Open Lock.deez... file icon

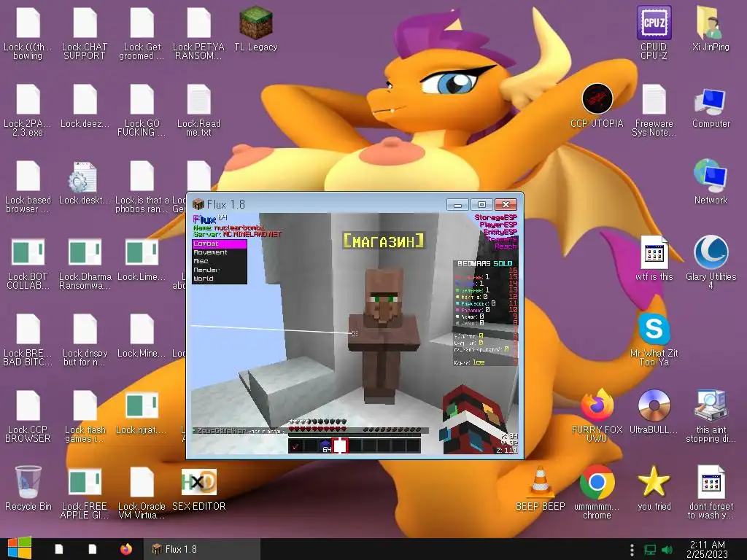(x=85, y=99)
